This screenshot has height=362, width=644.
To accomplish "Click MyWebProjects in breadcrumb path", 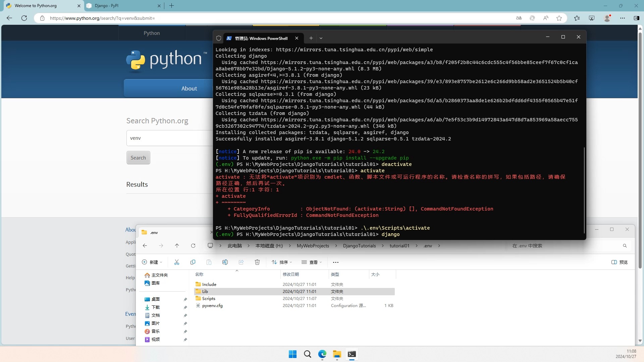I will click(313, 246).
